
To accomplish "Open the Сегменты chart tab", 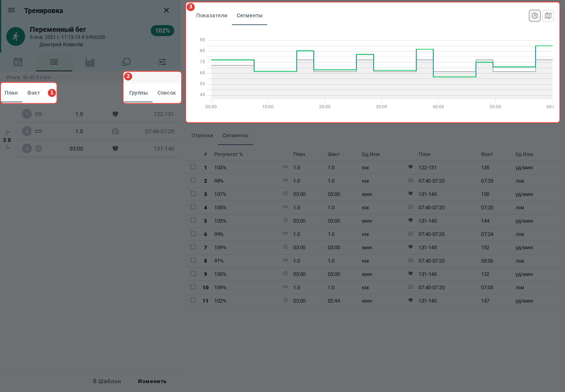I will pos(250,15).
